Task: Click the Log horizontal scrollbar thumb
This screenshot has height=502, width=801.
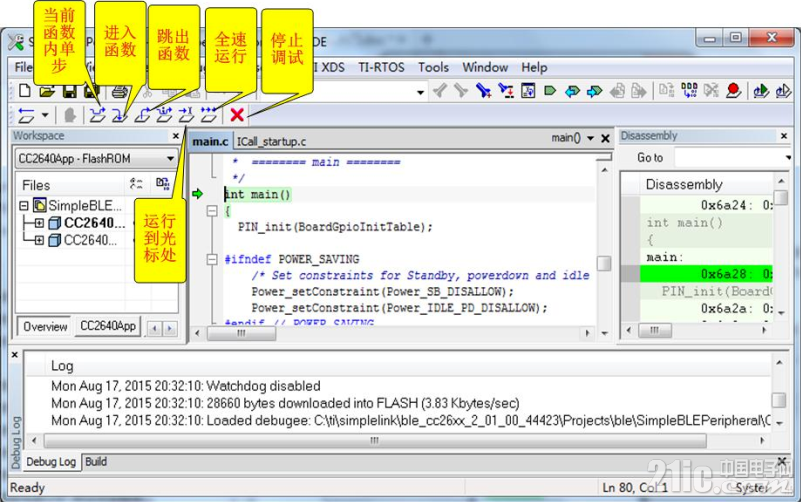Action: pyautogui.click(x=375, y=440)
